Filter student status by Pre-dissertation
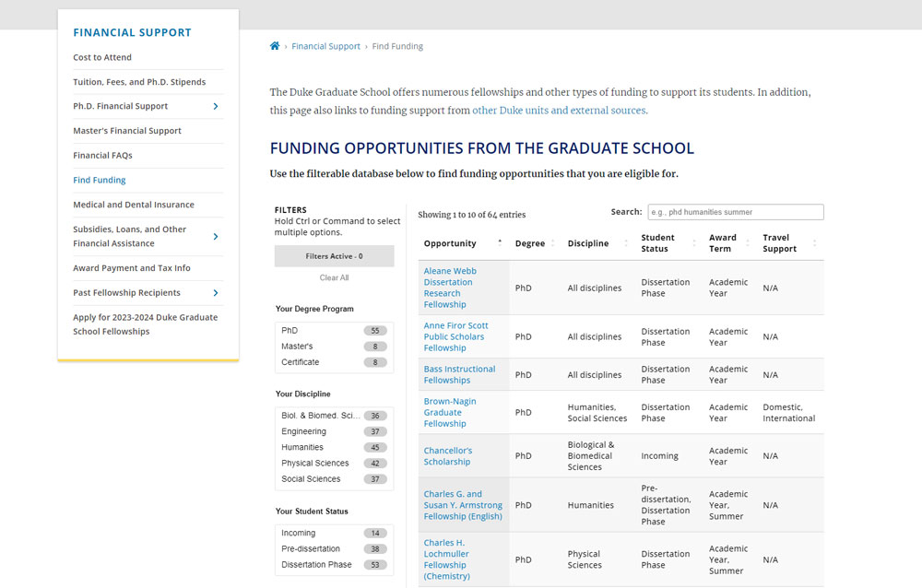The image size is (922, 588). pyautogui.click(x=334, y=549)
